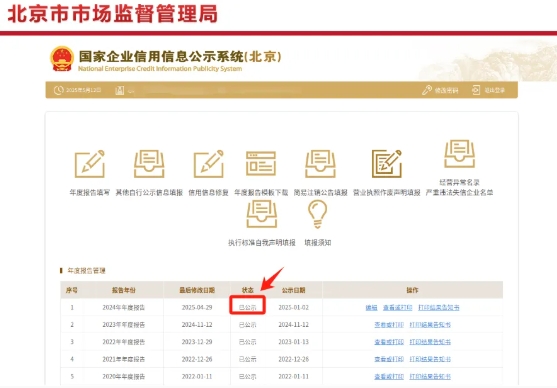Image resolution: width=557 pixels, height=388 pixels.
Task: Click the clock icon in the gold bar
Action: click(x=59, y=90)
